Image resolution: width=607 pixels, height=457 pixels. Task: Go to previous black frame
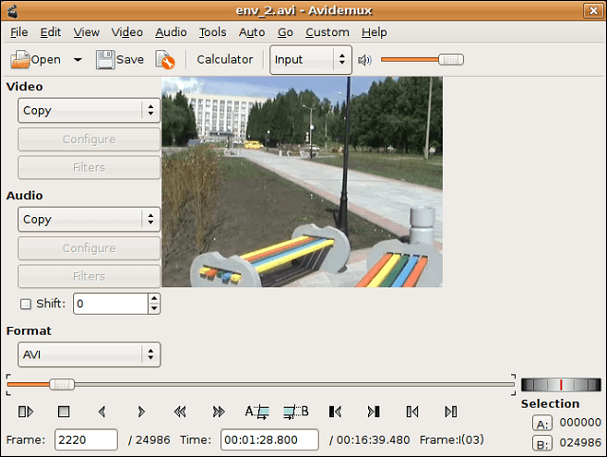click(x=335, y=411)
